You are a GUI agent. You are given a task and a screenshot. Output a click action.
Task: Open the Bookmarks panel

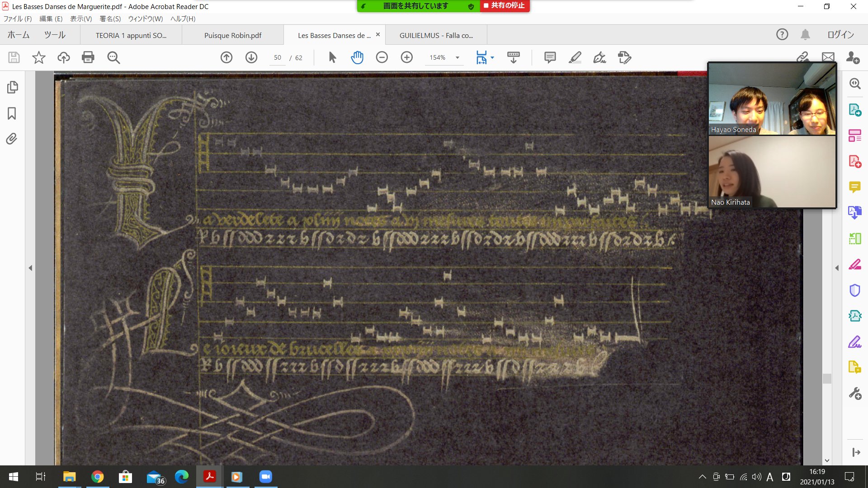click(12, 113)
